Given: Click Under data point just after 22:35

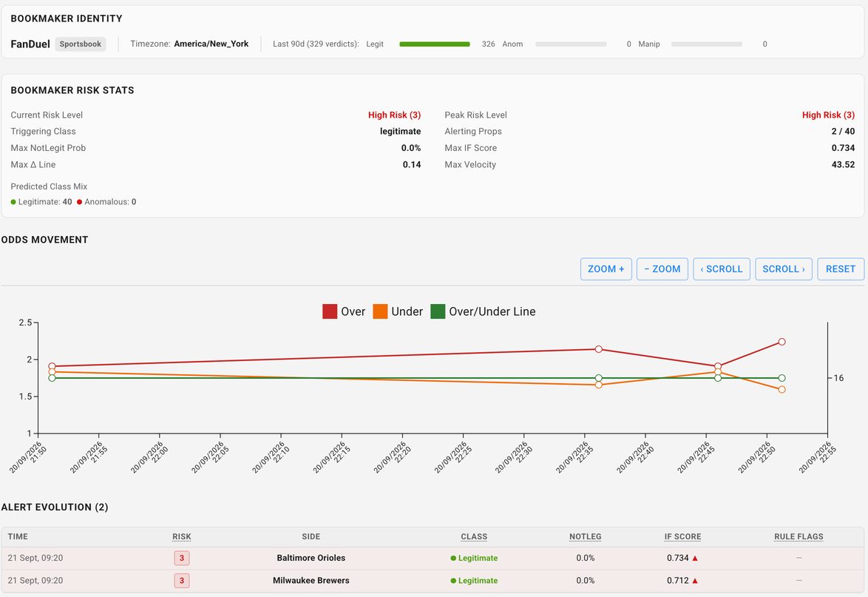Looking at the screenshot, I should click(x=598, y=385).
